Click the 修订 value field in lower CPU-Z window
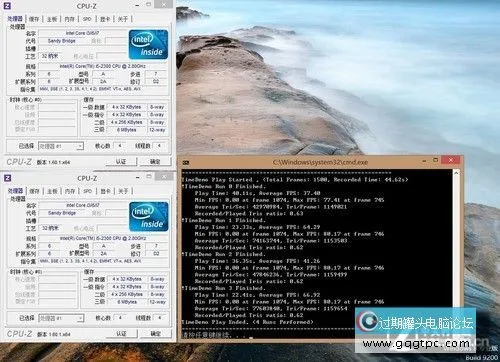The width and height of the screenshot is (500, 362). pos(156,253)
